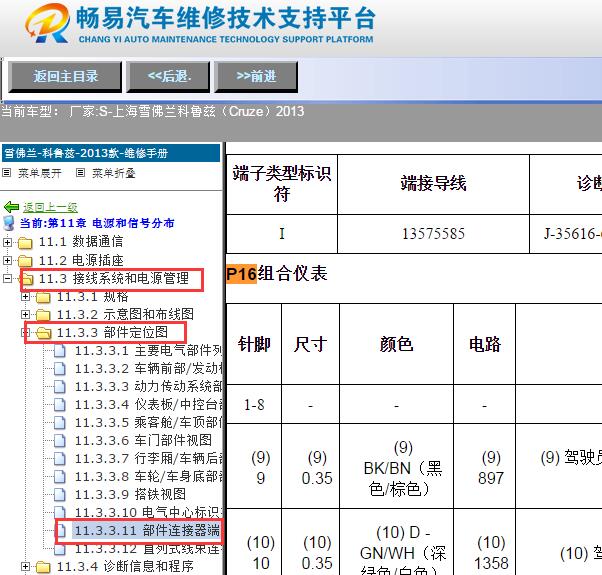This screenshot has width=602, height=575.
Task: Click document icon of 11.3.3.11 部件连接器端
Action: (61, 531)
